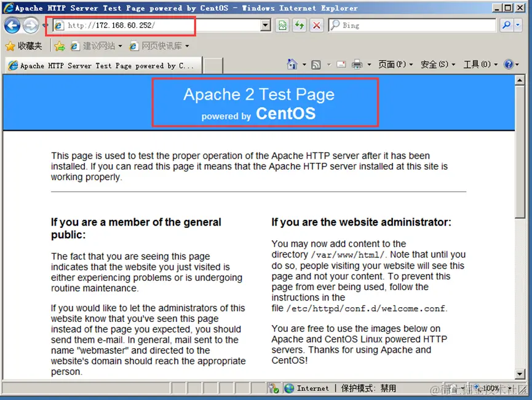Go forward with the Forward arrow button
The height and width of the screenshot is (400, 532).
(31, 25)
